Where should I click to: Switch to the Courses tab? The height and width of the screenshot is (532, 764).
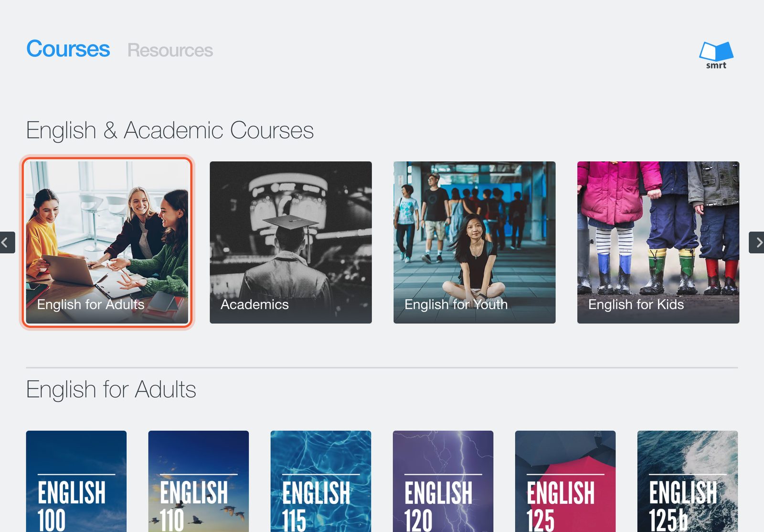[x=68, y=49]
